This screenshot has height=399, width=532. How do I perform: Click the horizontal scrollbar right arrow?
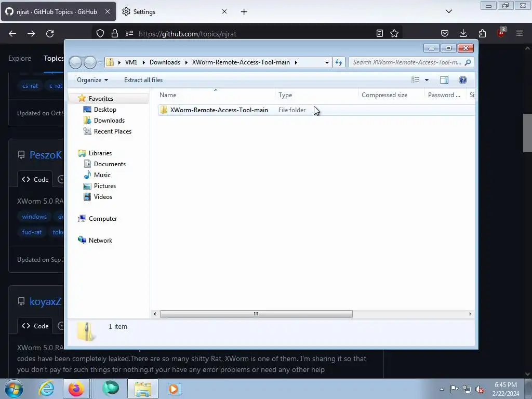pyautogui.click(x=470, y=314)
